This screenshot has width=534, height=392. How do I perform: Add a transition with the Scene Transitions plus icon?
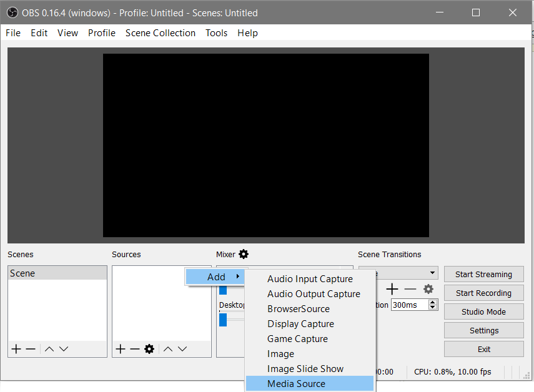click(392, 289)
